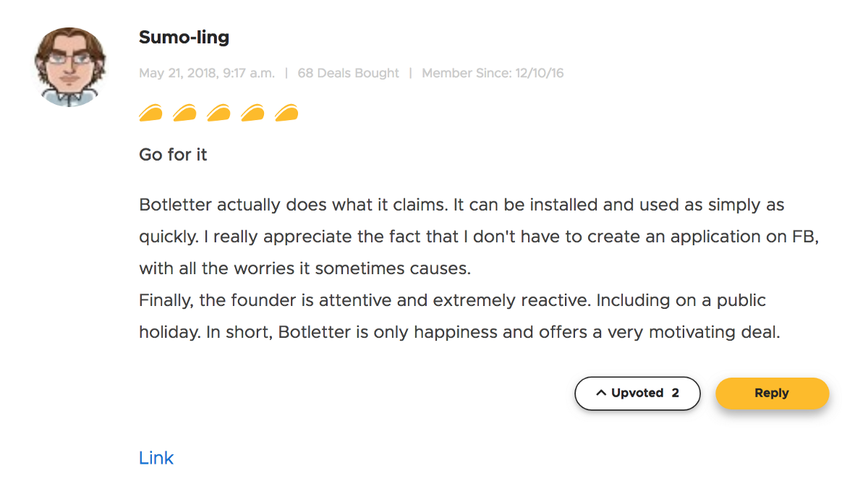The image size is (868, 497).
Task: Click the second taco rating icon
Action: 184,114
